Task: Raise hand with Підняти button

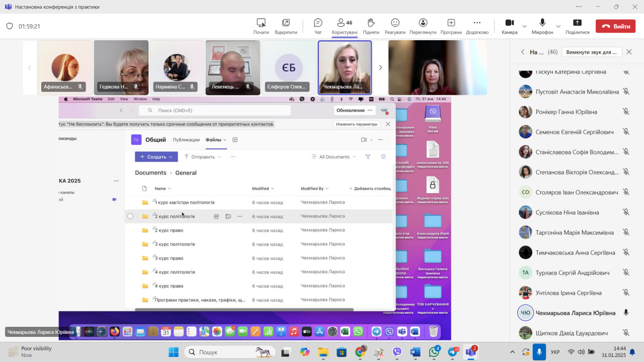Action: (371, 26)
